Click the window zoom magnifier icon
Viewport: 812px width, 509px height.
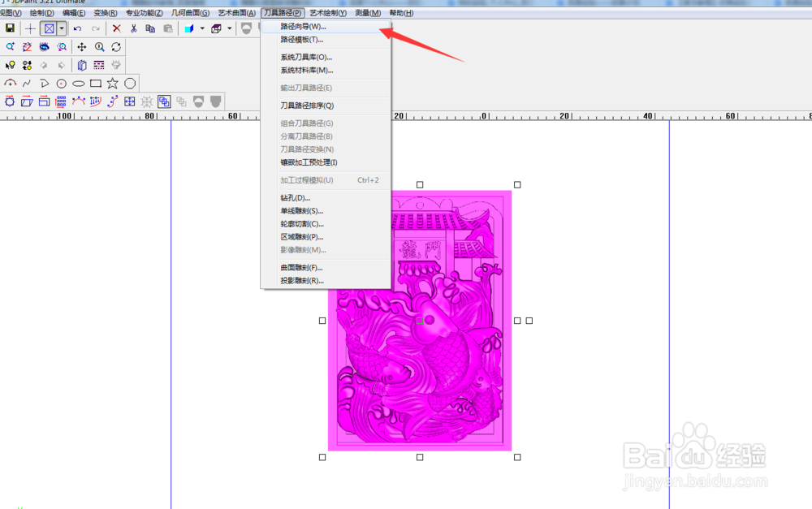10,47
